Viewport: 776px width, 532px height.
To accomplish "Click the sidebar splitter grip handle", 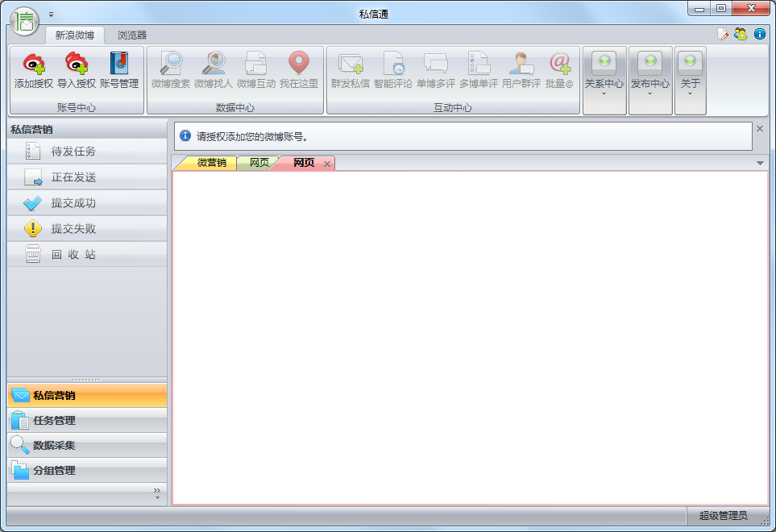I will (87, 379).
